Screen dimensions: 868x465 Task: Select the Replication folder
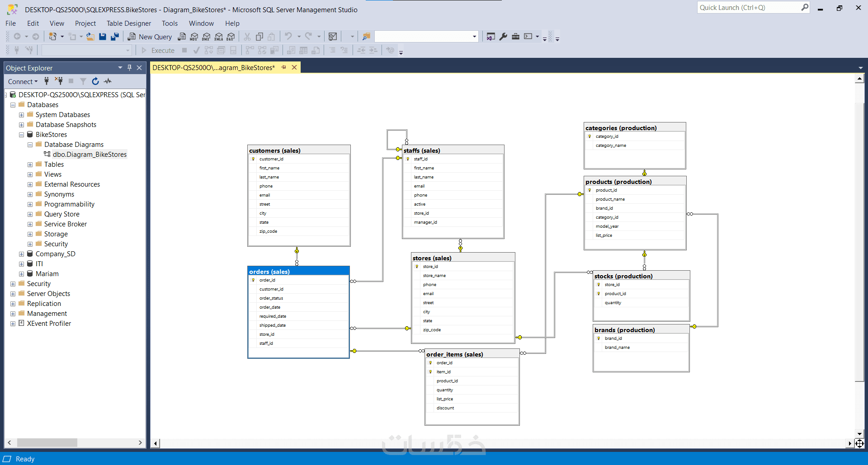[44, 304]
